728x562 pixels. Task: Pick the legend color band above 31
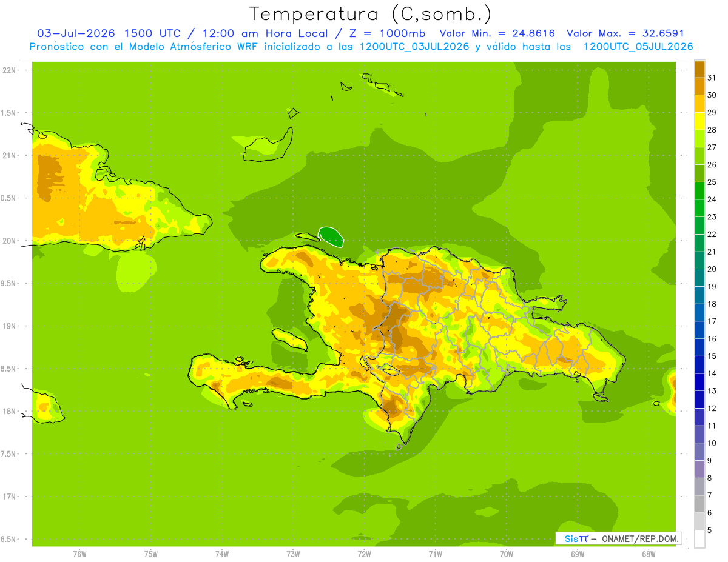[699, 69]
